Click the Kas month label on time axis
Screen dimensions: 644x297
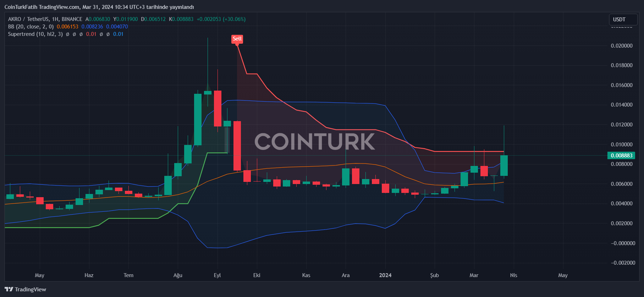click(306, 275)
